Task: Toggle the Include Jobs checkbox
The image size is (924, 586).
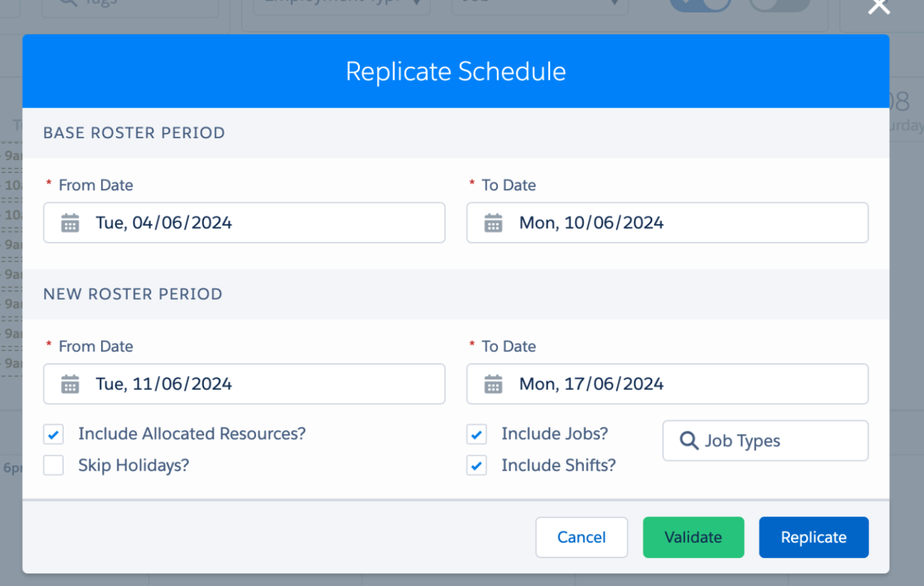Action: click(x=477, y=435)
